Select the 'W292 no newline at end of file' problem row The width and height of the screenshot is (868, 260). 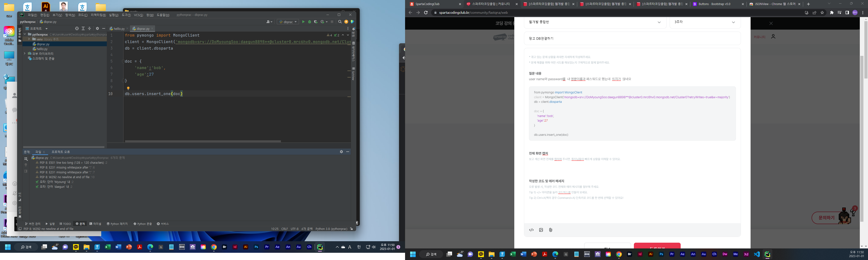65,177
